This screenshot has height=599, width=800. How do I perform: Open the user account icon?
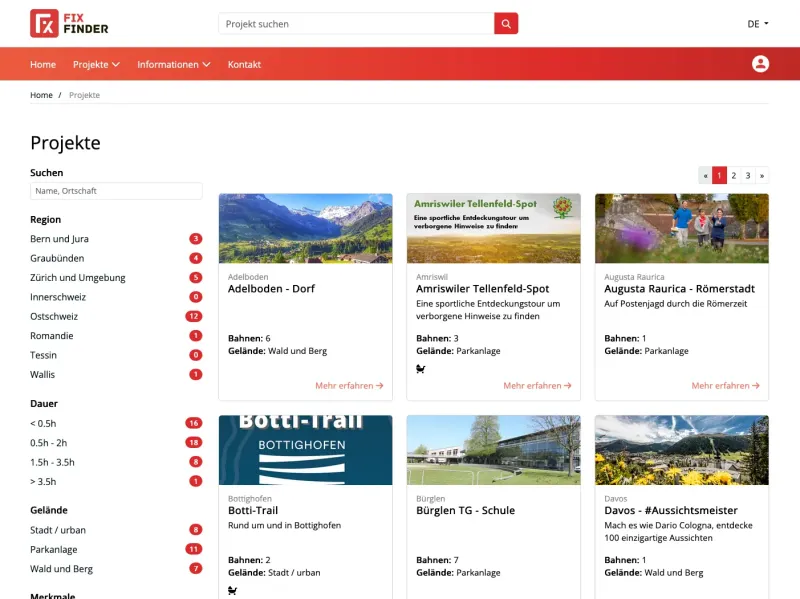tap(760, 64)
